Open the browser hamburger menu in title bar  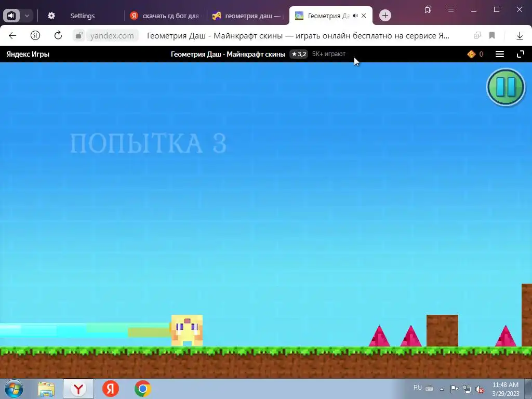click(451, 9)
